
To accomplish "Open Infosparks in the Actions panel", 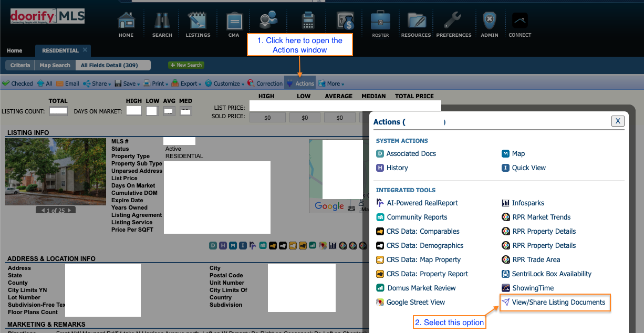I will tap(523, 203).
